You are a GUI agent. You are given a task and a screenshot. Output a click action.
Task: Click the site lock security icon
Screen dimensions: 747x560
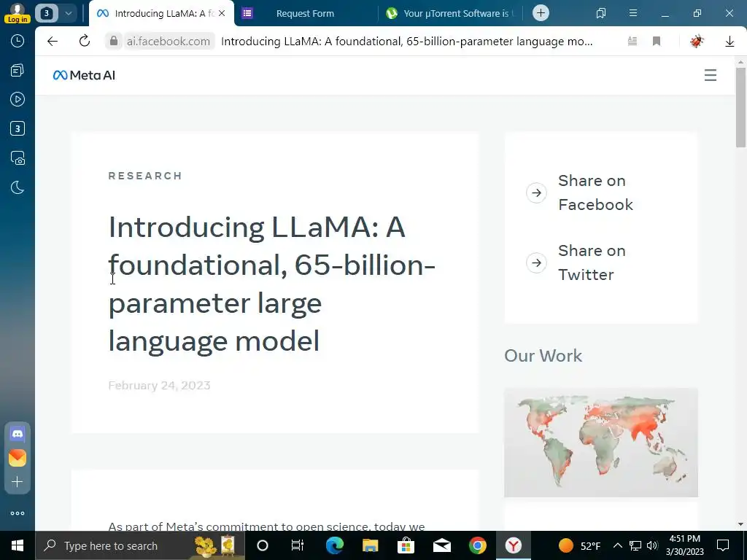pyautogui.click(x=113, y=42)
